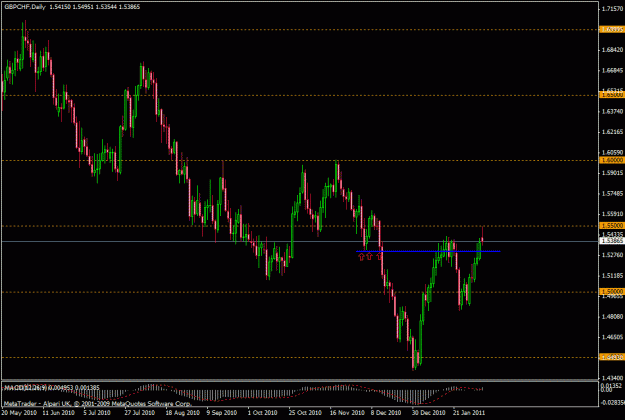Click the 1.62165 price scale label
The height and width of the screenshot is (420, 625).
coord(613,132)
